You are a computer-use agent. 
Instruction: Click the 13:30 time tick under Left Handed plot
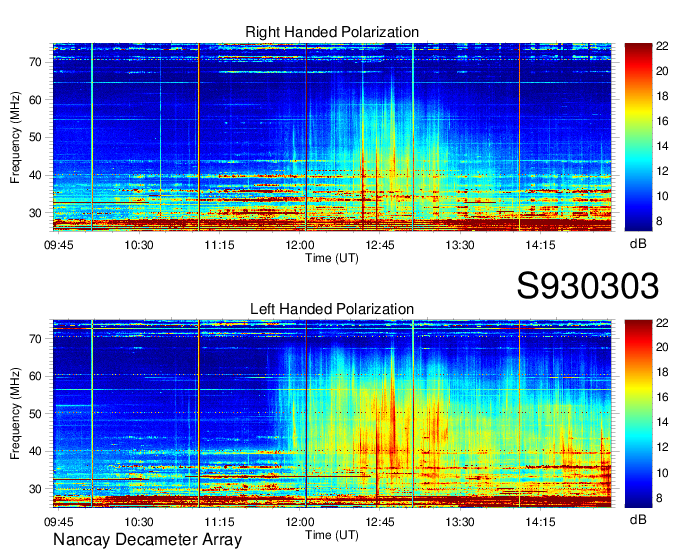(460, 522)
